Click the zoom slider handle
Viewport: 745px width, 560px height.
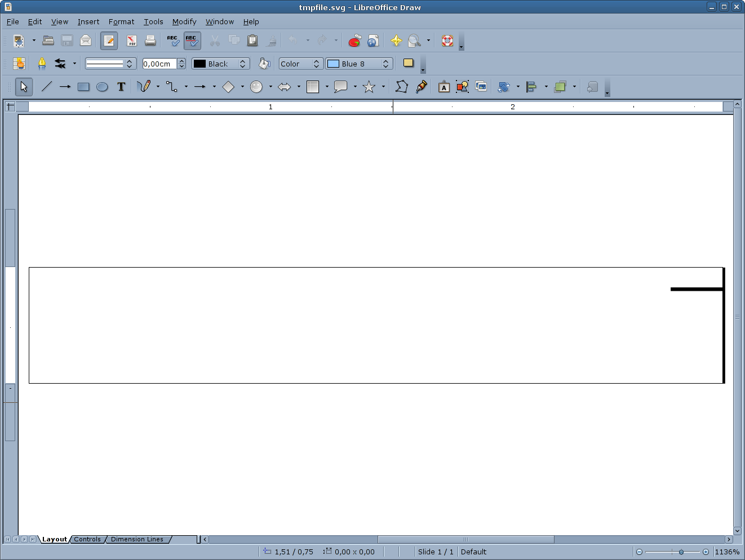tap(681, 552)
